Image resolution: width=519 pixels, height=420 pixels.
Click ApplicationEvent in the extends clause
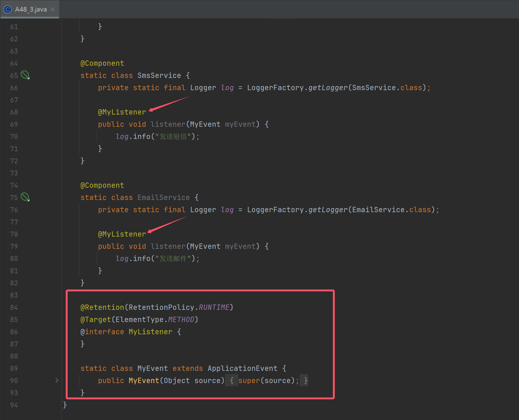242,368
